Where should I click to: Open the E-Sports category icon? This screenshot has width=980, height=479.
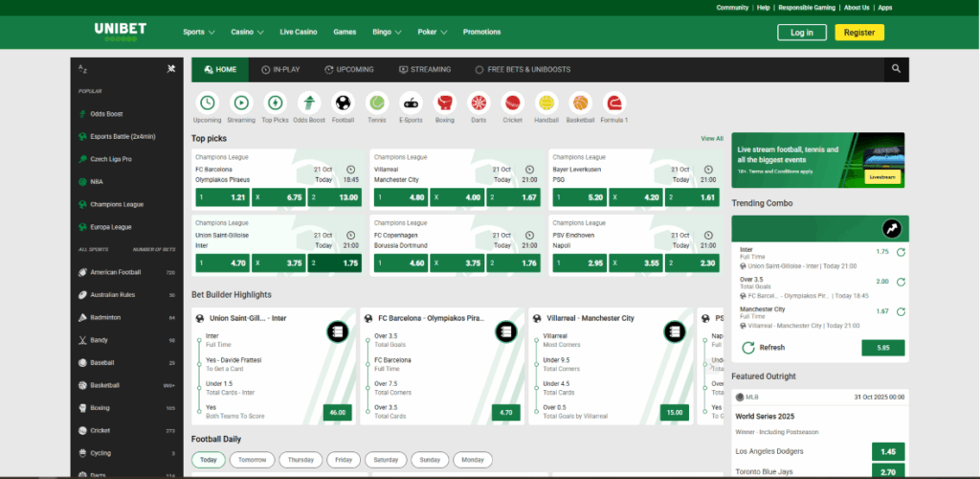point(410,103)
